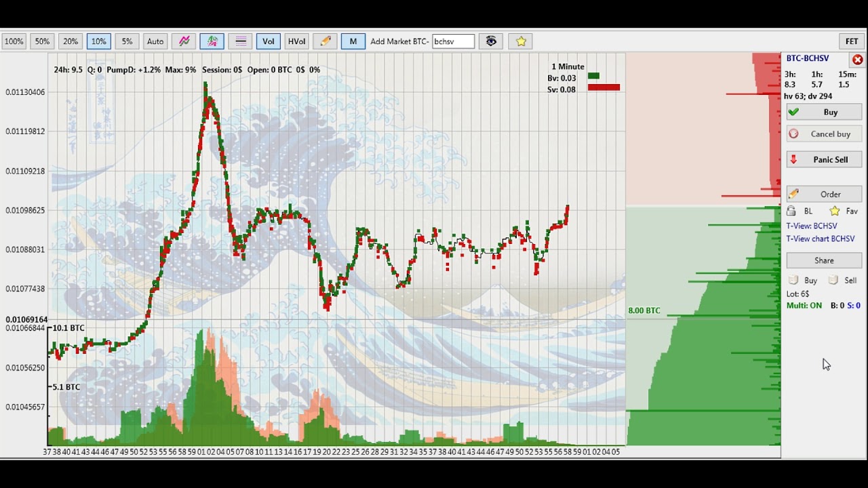The image size is (868, 488).
Task: Click the red Sv volume bar
Action: coord(604,87)
